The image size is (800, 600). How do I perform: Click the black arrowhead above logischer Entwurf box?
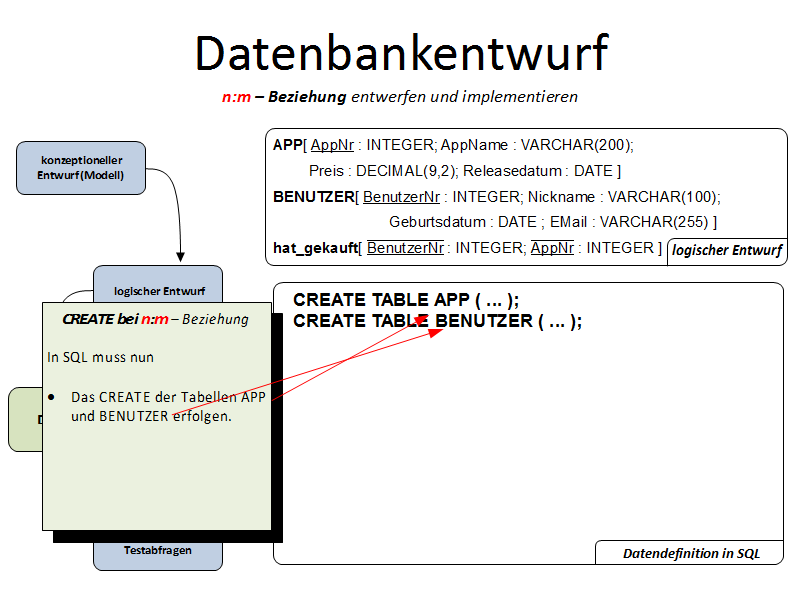tap(181, 257)
